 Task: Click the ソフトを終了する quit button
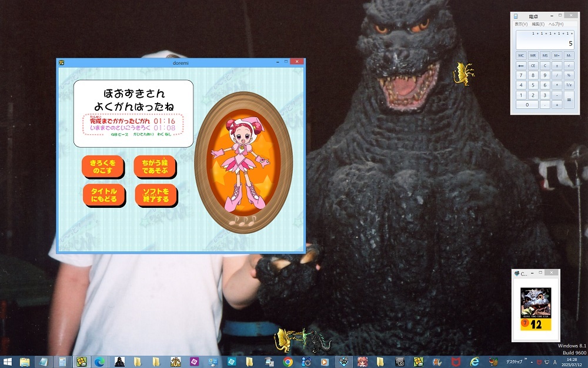(156, 195)
